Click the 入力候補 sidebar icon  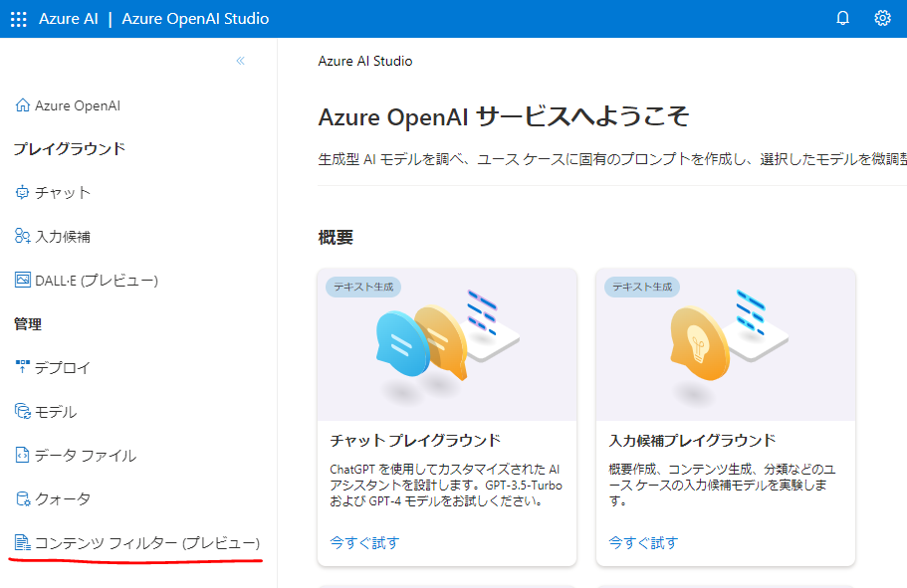[x=23, y=236]
